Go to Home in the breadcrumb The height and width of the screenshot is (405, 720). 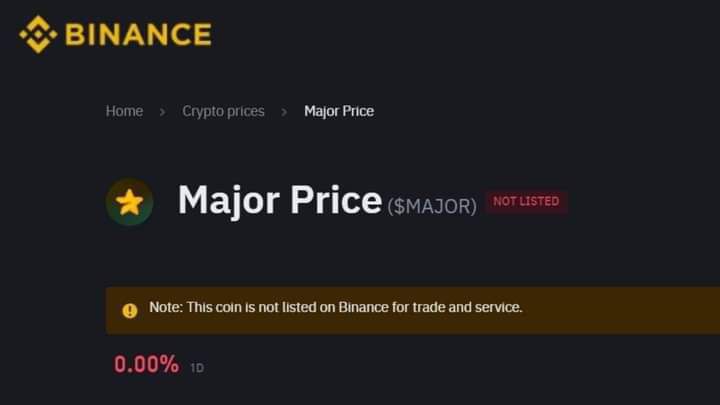(x=124, y=111)
